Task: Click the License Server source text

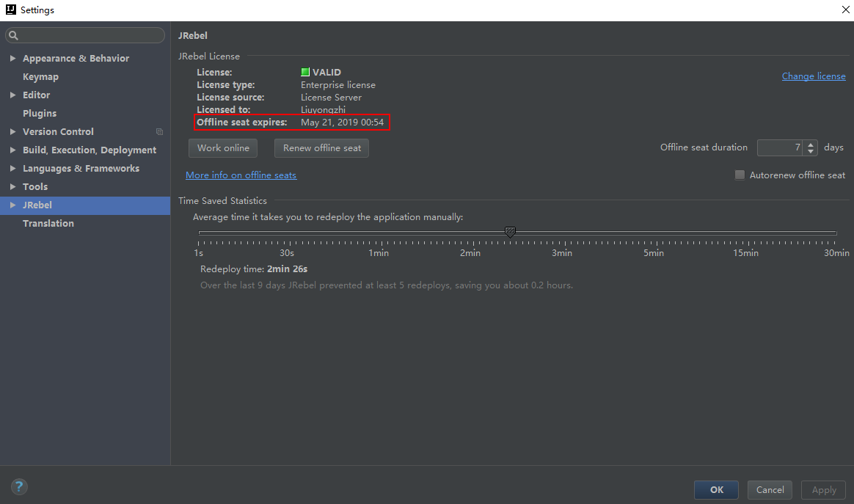Action: (x=331, y=98)
